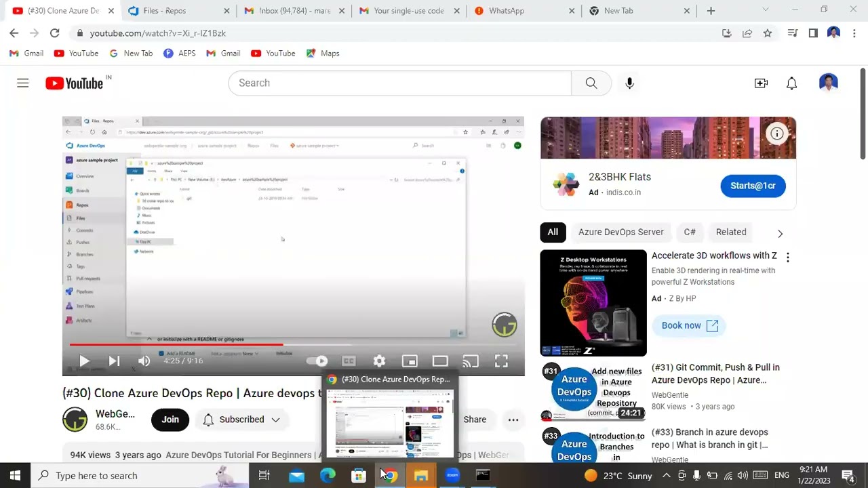868x488 pixels.
Task: Click the search magnifier button
Action: coord(591,83)
